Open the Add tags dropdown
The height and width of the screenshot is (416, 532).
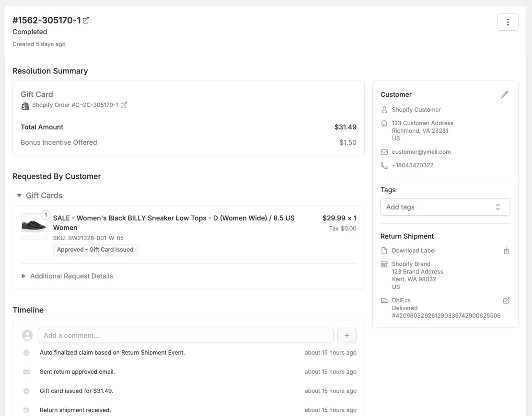445,207
